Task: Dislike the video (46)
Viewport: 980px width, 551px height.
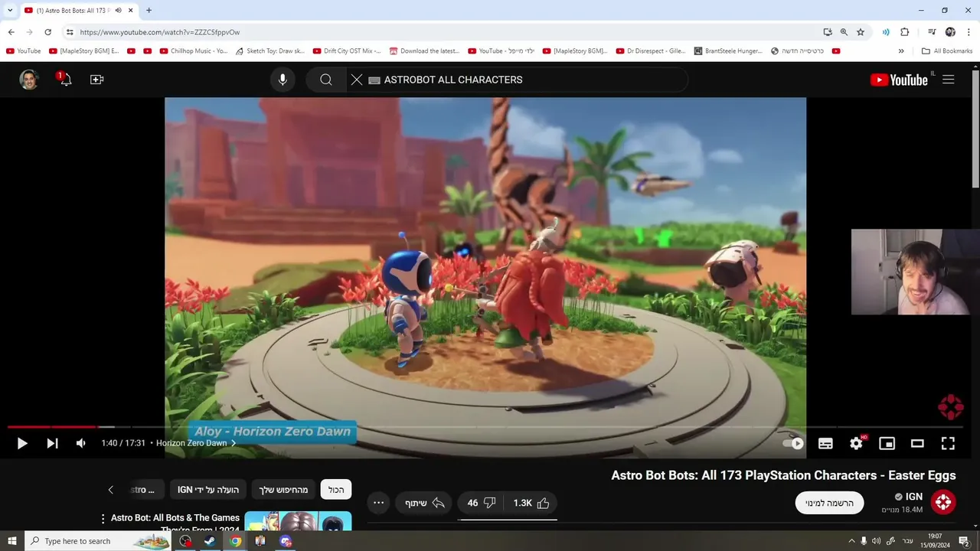Action: [x=482, y=503]
